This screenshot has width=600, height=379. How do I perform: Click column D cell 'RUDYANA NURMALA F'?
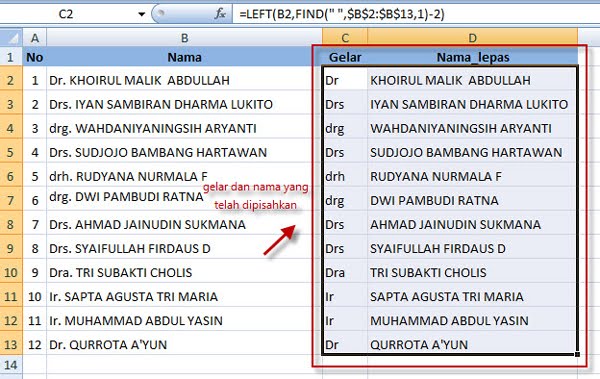tap(473, 176)
